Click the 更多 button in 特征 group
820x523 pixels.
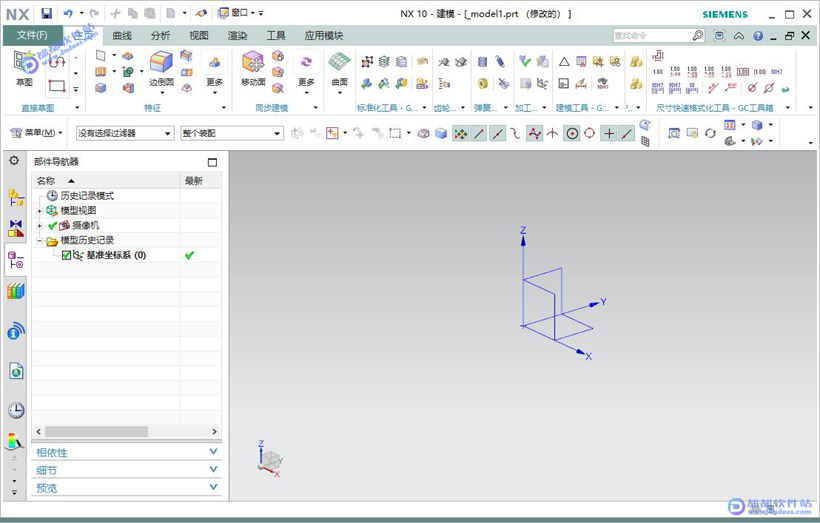coord(214,71)
